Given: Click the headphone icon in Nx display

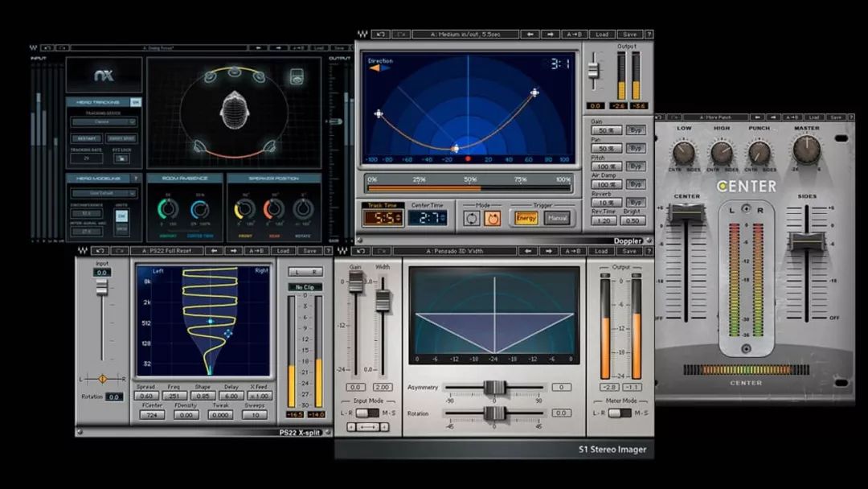Looking at the screenshot, I should point(297,77).
